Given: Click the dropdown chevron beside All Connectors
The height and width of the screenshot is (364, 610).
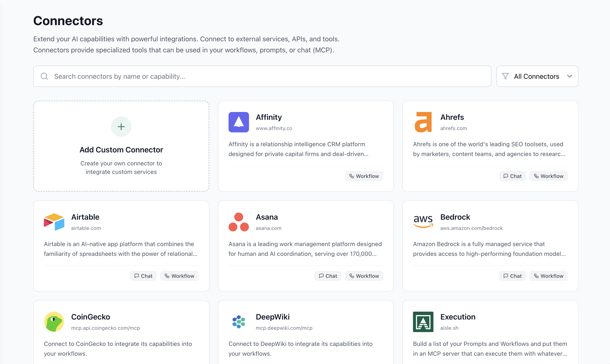Looking at the screenshot, I should [x=570, y=76].
